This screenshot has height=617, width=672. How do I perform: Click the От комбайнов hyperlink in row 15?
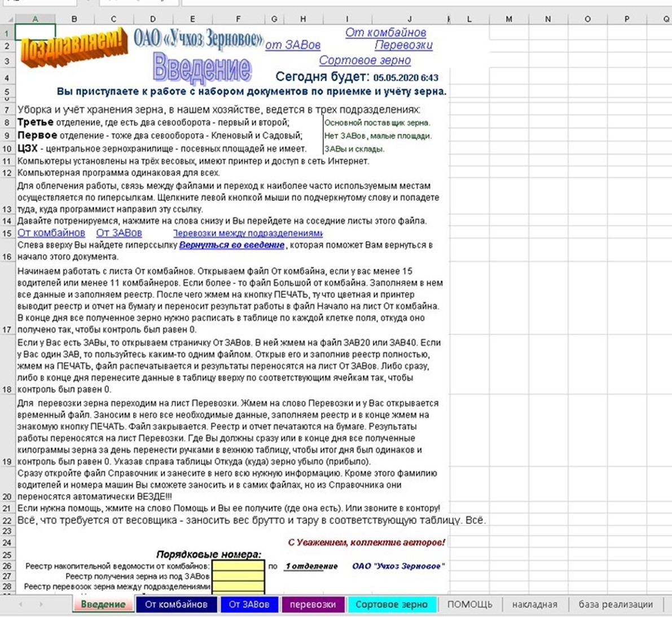click(x=51, y=233)
